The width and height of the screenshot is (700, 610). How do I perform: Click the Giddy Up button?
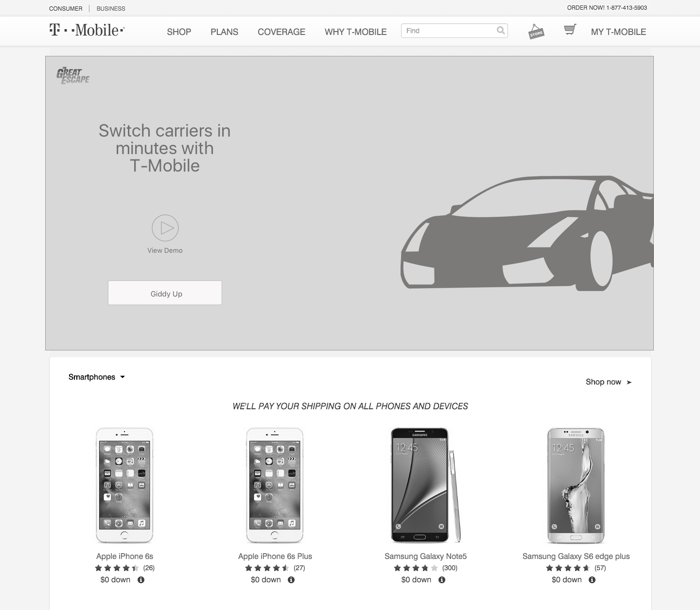click(x=165, y=293)
